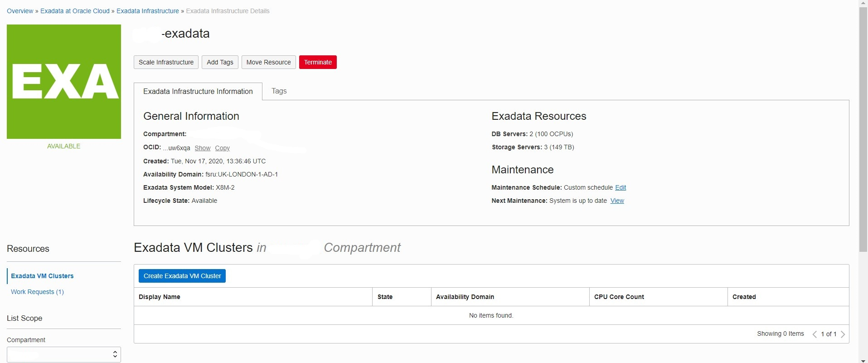Open Work Requests (1) in Resources
Screen dimensions: 868x363
(x=37, y=292)
